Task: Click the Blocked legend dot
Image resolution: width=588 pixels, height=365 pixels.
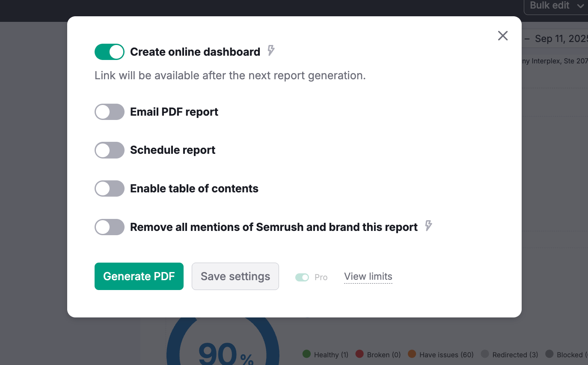Action: 549,354
